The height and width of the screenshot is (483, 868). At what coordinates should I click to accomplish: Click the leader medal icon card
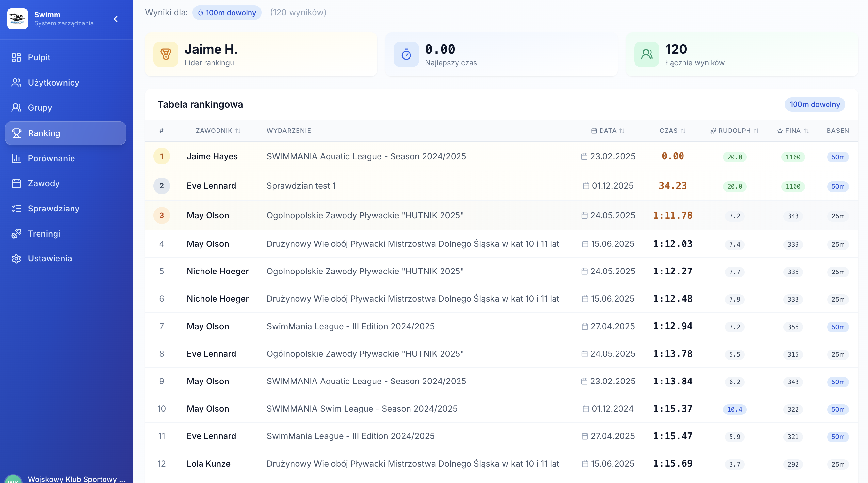click(x=166, y=54)
